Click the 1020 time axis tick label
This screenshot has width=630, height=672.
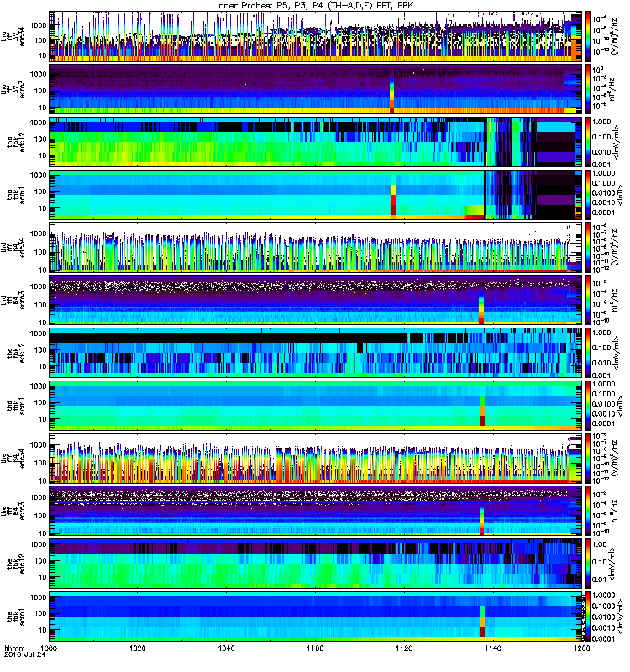(138, 648)
